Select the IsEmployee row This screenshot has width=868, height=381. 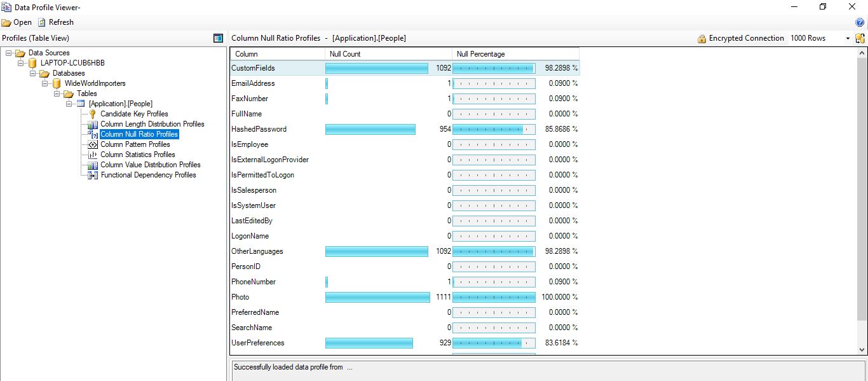(x=405, y=144)
